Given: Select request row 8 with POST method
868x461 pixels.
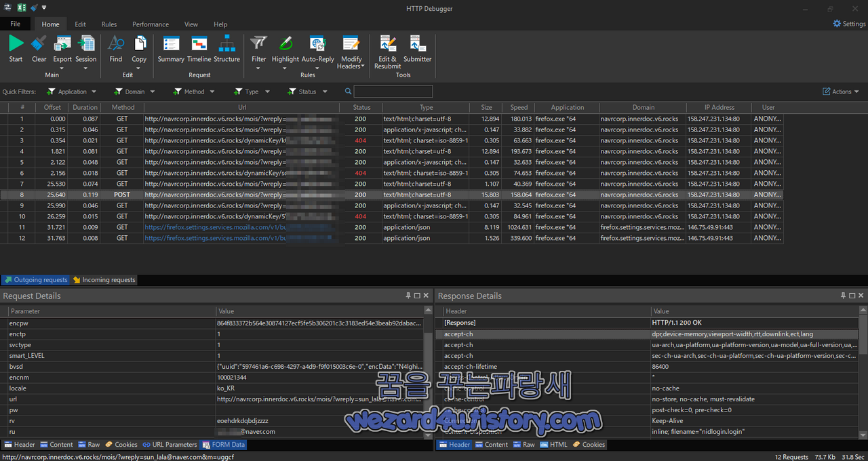Looking at the screenshot, I should (392, 195).
